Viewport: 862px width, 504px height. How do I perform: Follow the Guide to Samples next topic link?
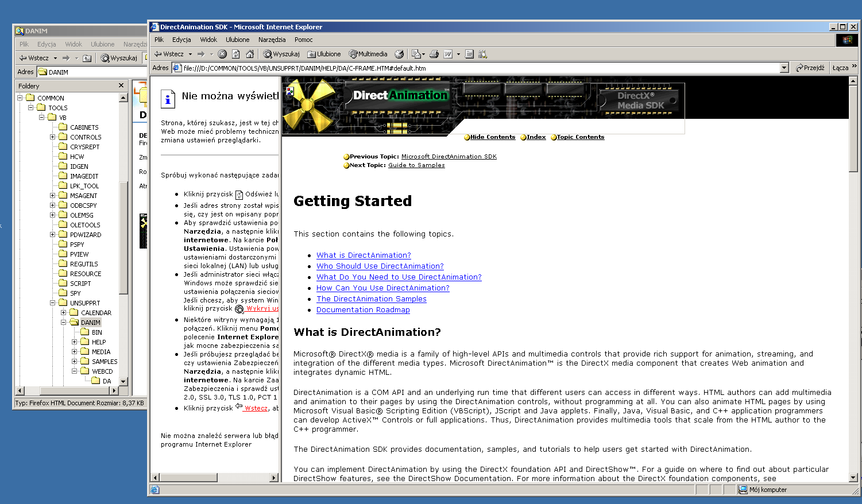pos(416,165)
